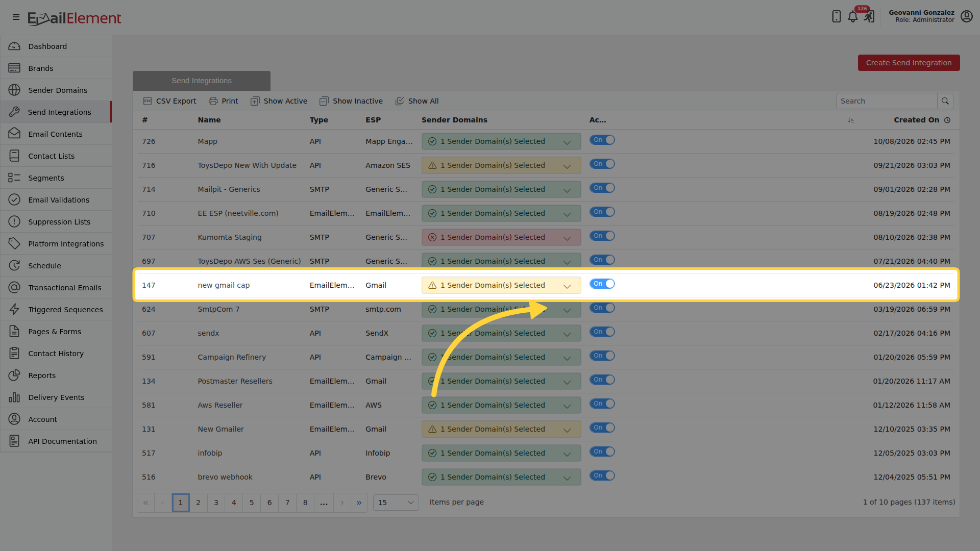The image size is (980, 551).
Task: Select the Send Integrations tab
Action: click(202, 81)
